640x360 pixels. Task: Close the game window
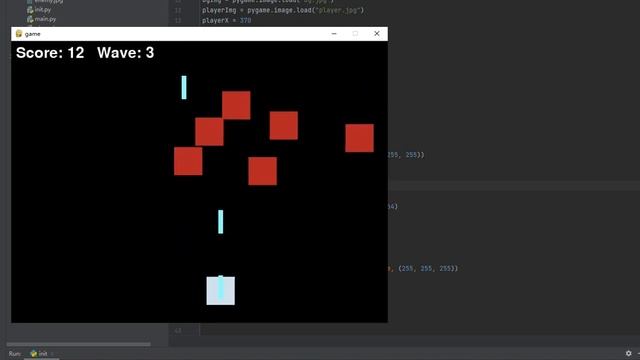pyautogui.click(x=377, y=33)
